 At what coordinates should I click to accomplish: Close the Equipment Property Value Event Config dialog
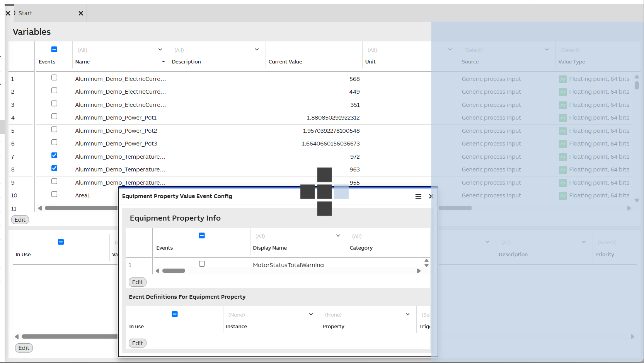(431, 196)
